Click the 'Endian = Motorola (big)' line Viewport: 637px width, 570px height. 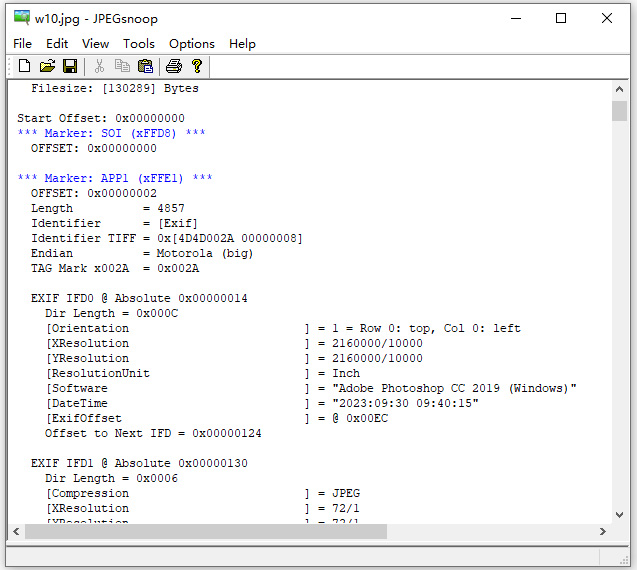(x=142, y=253)
